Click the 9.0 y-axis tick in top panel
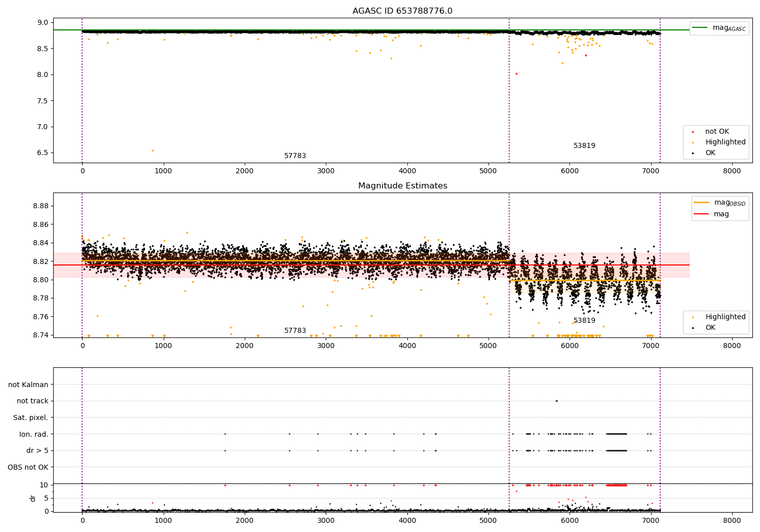This screenshot has width=760, height=532. click(x=44, y=22)
